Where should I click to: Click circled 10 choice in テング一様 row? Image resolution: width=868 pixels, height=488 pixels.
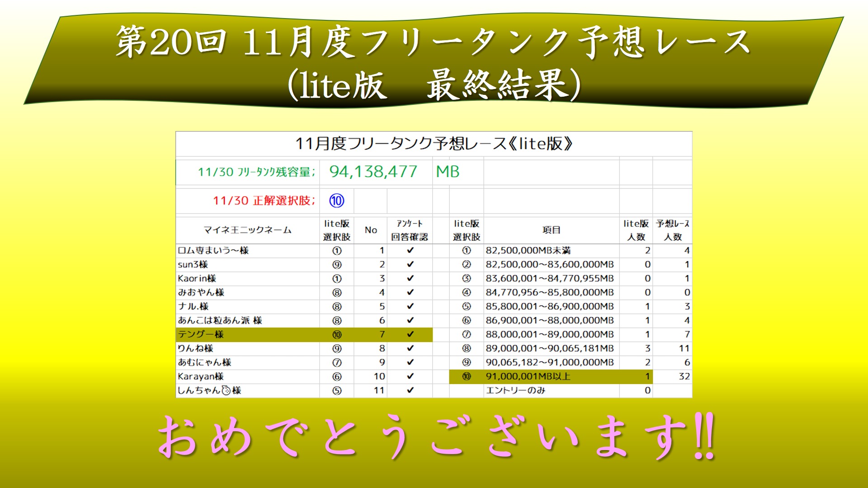coord(337,335)
